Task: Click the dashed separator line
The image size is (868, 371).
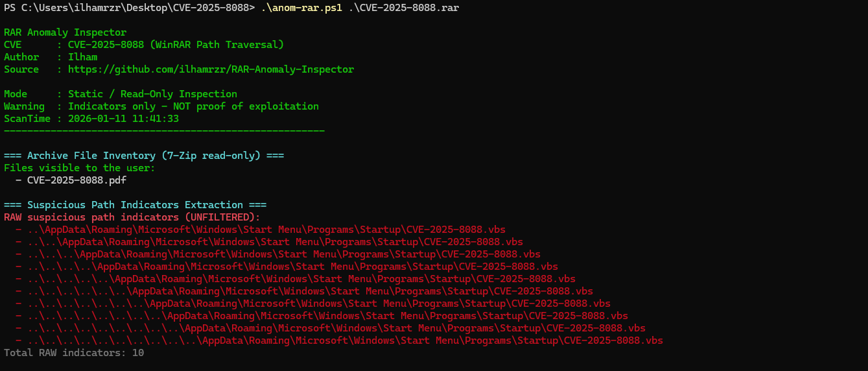Action: pyautogui.click(x=164, y=131)
